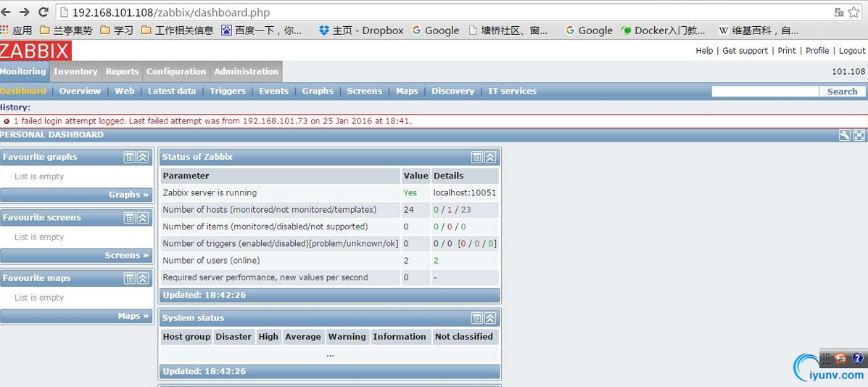Image resolution: width=868 pixels, height=387 pixels.
Task: Toggle fullscreen dashboard icon
Action: click(859, 135)
